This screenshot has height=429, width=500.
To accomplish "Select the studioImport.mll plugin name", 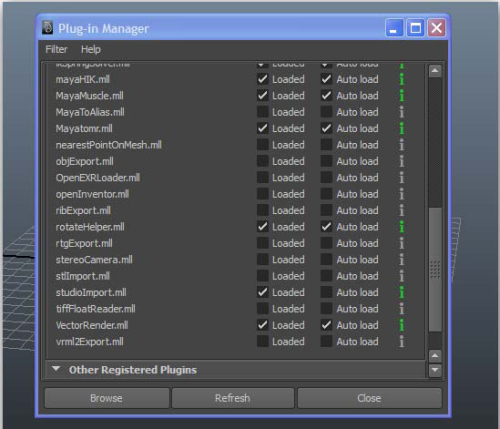I will [x=91, y=292].
